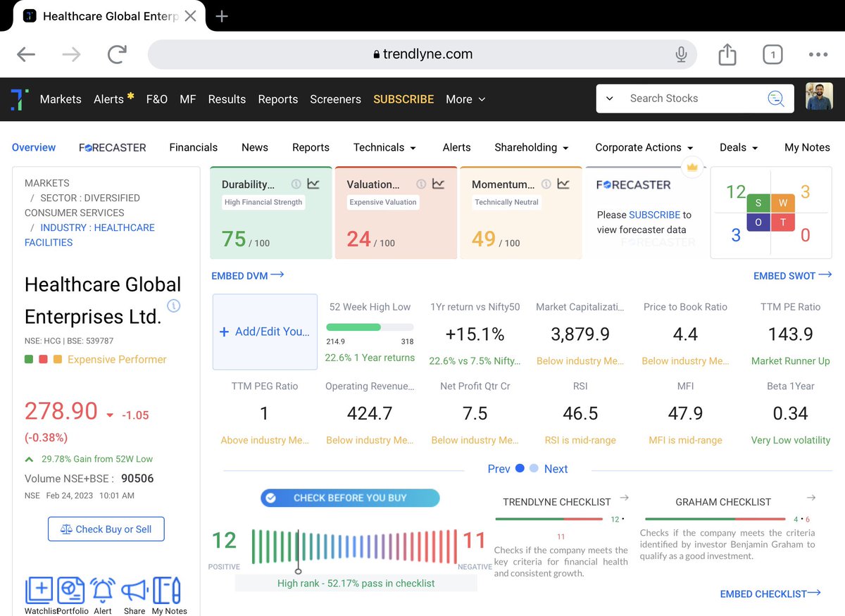
Task: Open the search category chevron dropdown
Action: tap(609, 99)
